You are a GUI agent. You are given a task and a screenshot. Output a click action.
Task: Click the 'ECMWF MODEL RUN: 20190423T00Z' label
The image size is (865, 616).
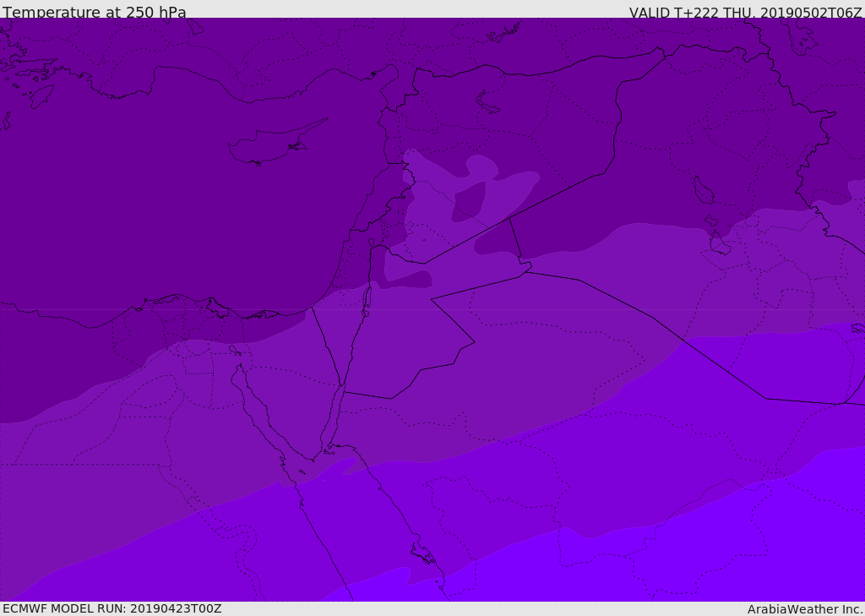112,608
